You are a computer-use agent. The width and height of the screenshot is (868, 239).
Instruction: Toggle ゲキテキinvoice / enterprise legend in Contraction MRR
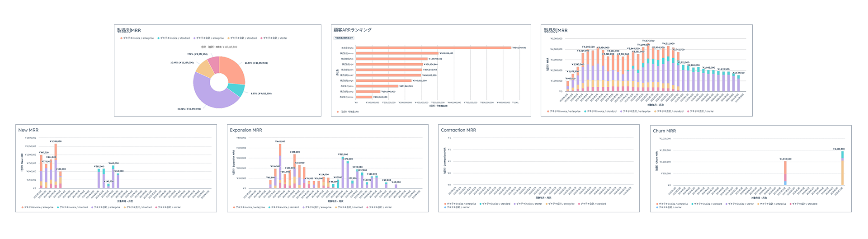(x=460, y=204)
